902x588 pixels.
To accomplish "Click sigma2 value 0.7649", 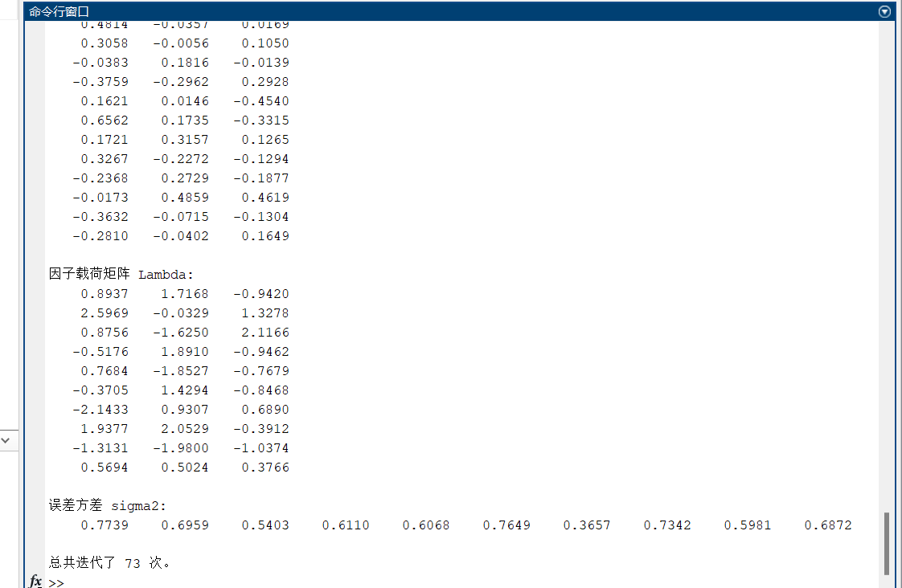I will click(x=506, y=525).
